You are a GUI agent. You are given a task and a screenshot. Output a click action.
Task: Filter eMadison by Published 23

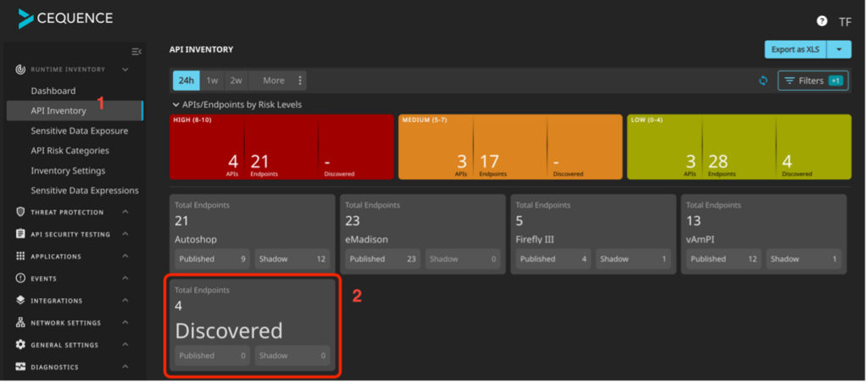coord(382,259)
